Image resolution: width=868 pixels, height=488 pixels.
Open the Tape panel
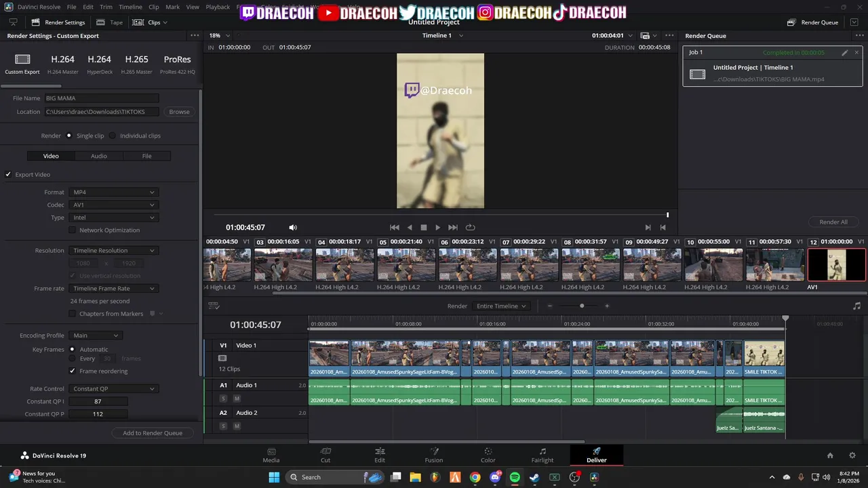(x=110, y=22)
